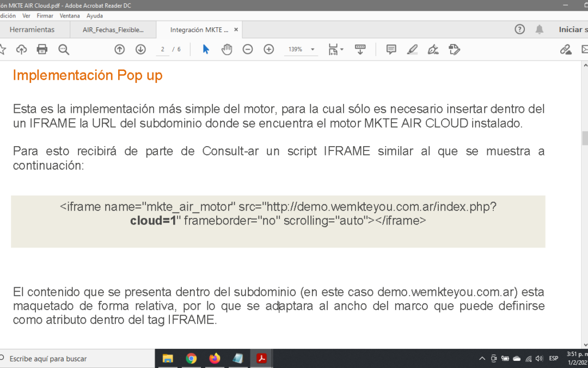Image resolution: width=588 pixels, height=368 pixels.
Task: Zoom in with plus button
Action: (x=269, y=49)
